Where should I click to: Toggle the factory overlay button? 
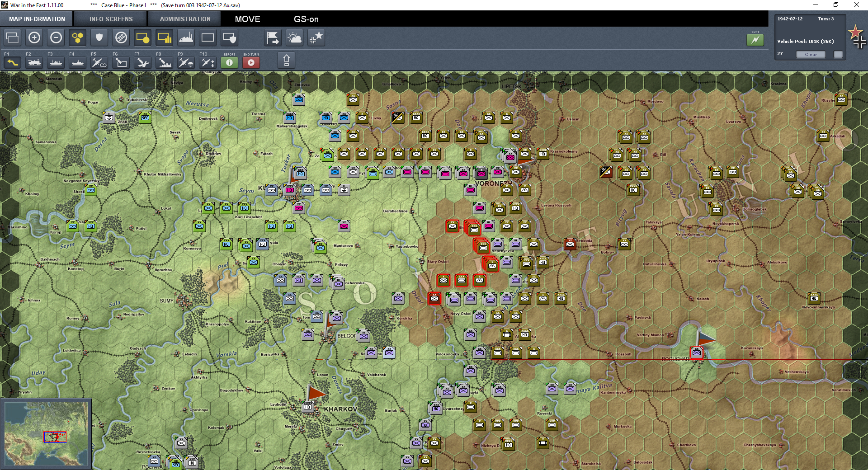tap(186, 38)
